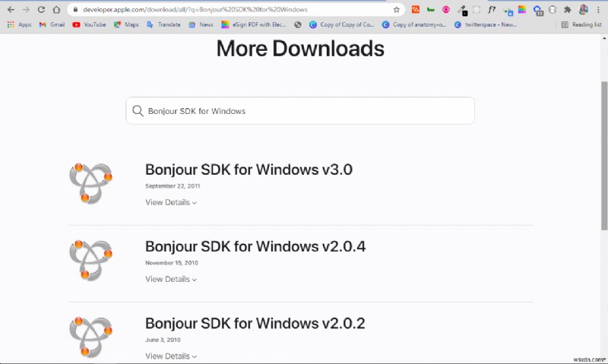Click the date 'September 22, 2011'
This screenshot has height=364, width=608.
click(173, 186)
